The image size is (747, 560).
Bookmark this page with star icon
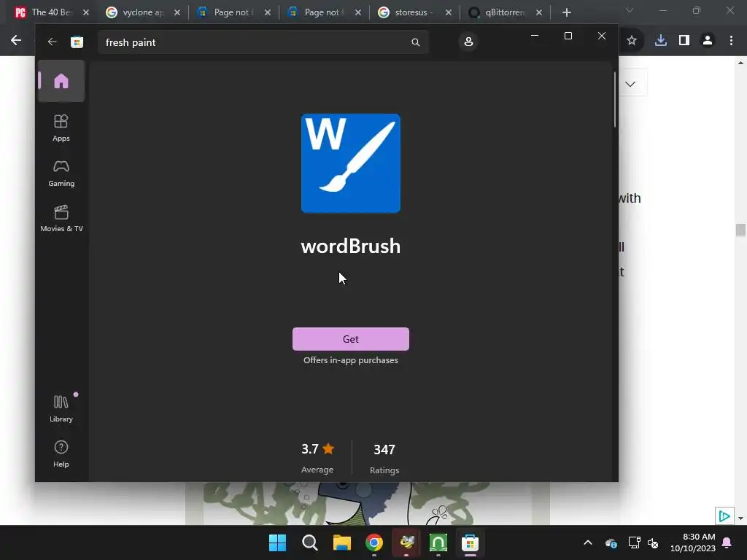tap(631, 41)
